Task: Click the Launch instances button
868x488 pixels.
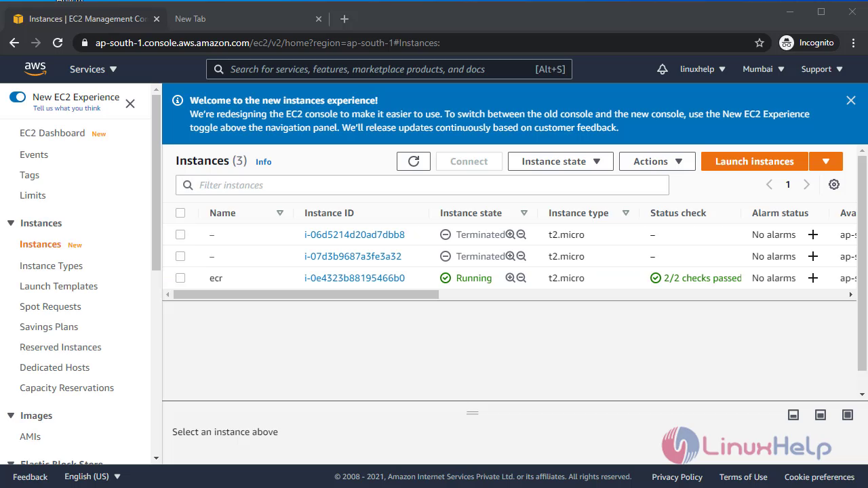Action: [x=754, y=161]
